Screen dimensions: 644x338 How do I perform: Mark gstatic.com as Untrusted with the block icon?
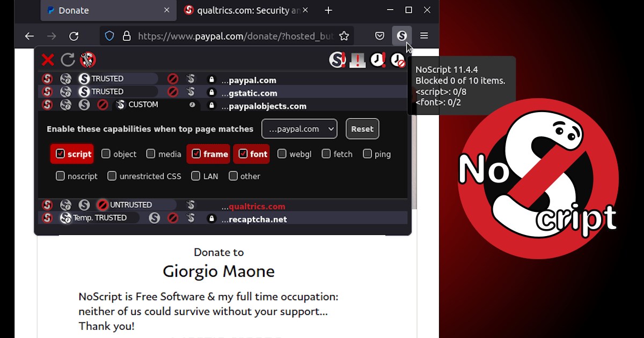tap(172, 91)
